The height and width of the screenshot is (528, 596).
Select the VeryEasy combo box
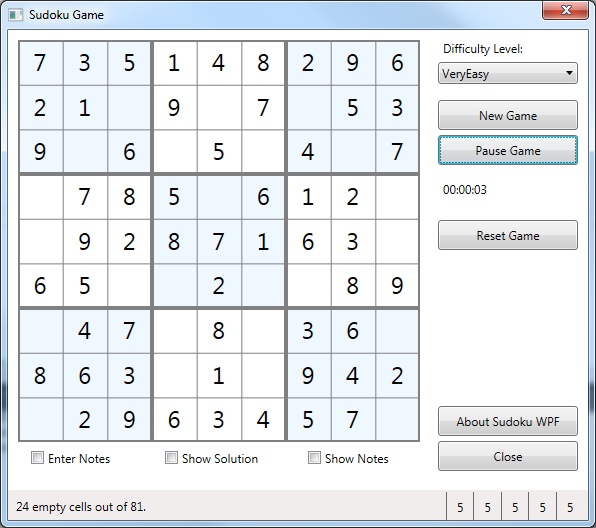click(x=508, y=73)
